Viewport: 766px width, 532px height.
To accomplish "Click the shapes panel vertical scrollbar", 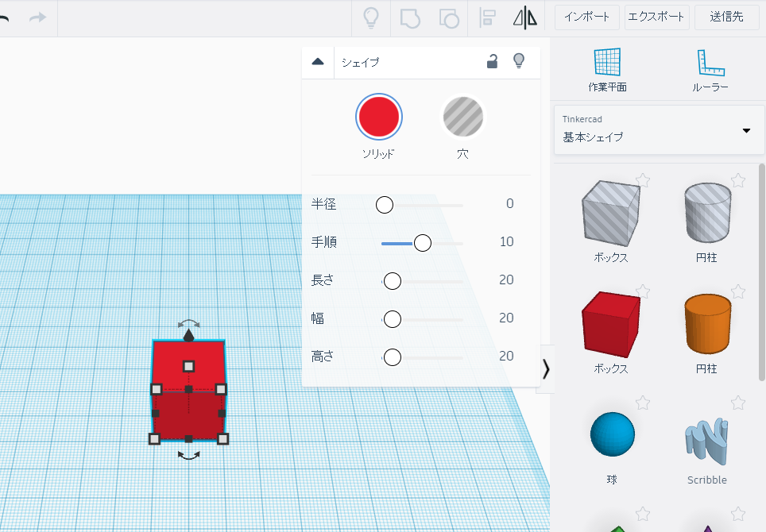I will (761, 272).
